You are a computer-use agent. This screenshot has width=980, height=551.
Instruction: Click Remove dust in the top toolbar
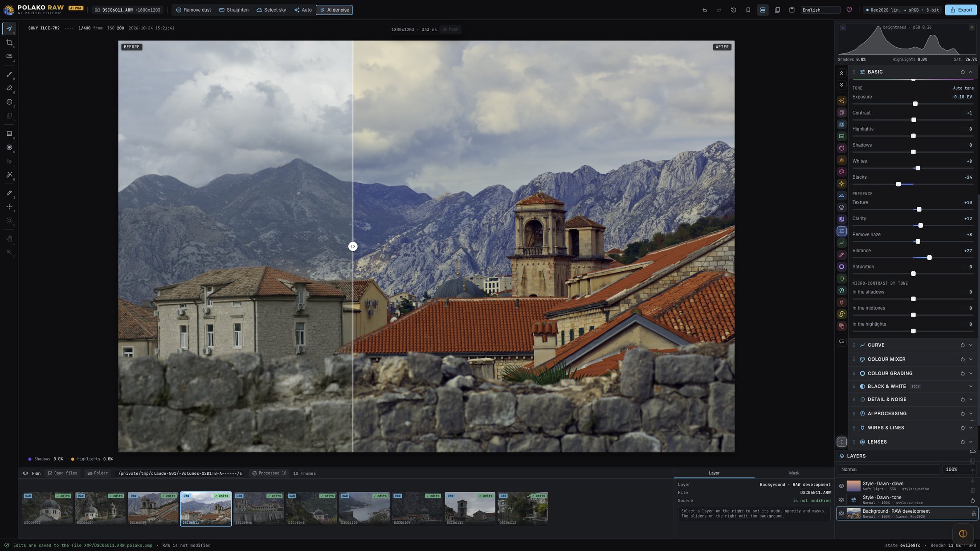click(x=193, y=10)
